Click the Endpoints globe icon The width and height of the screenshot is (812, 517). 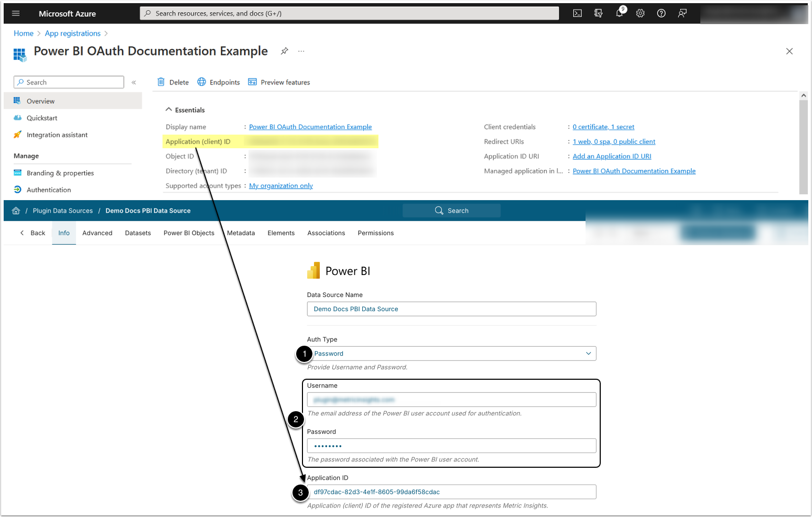coord(201,82)
